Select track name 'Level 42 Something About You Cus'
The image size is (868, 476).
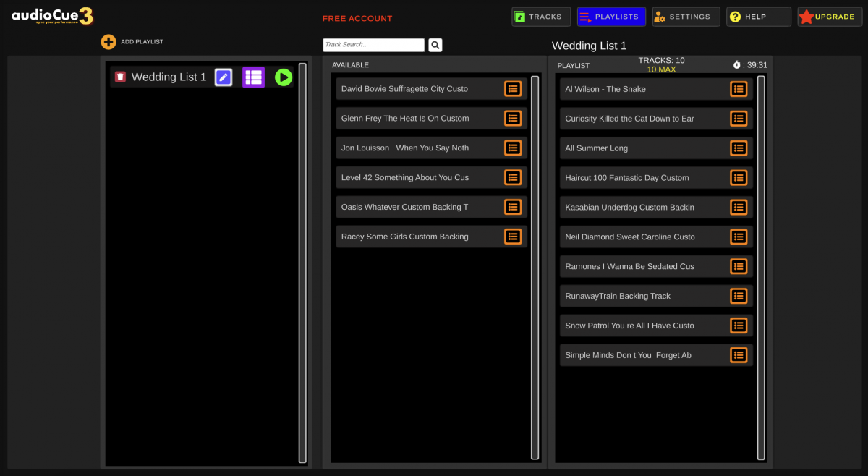(x=405, y=177)
